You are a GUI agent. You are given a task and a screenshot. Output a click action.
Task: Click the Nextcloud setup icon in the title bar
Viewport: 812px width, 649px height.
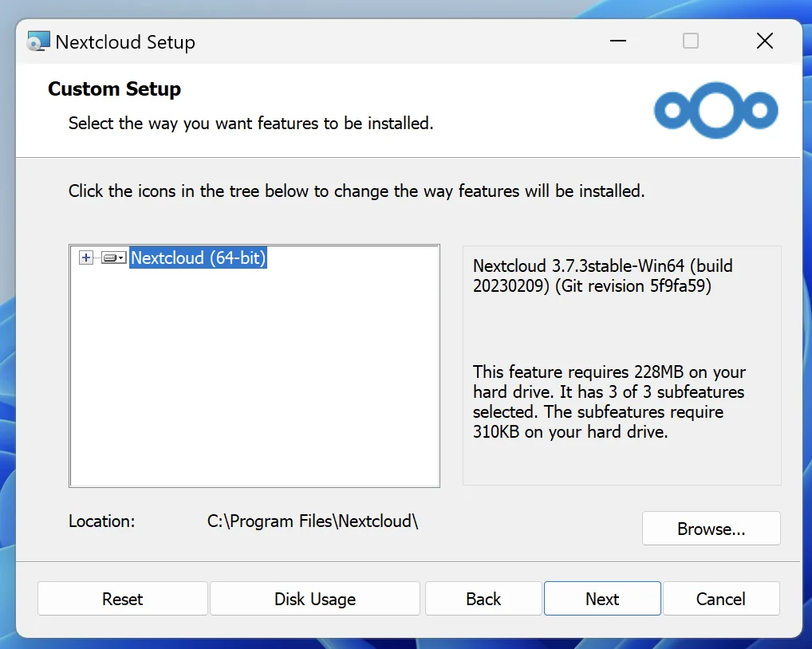click(x=37, y=41)
